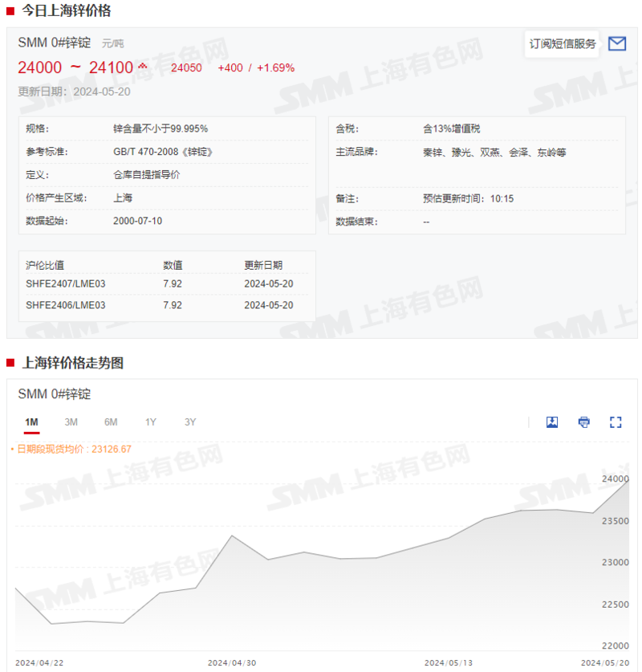Click the 日期段现货均价: 23126.67 legend
Image resolution: width=642 pixels, height=672 pixels.
click(x=71, y=449)
